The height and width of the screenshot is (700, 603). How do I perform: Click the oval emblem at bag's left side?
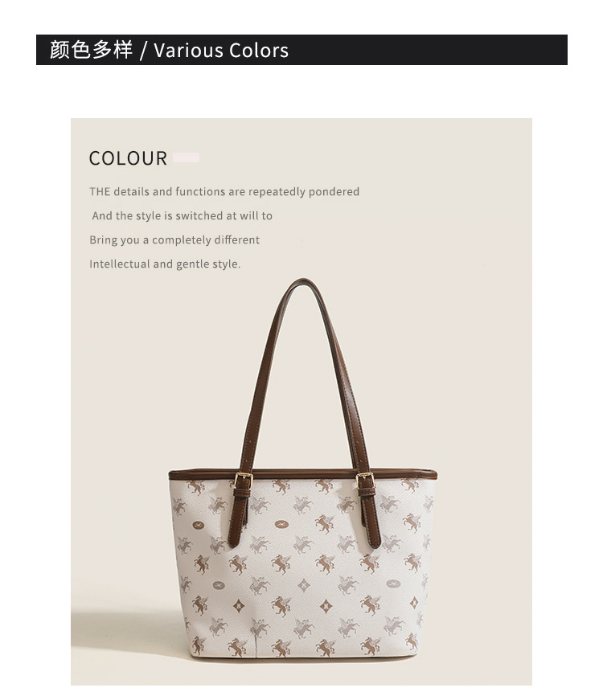point(199,525)
